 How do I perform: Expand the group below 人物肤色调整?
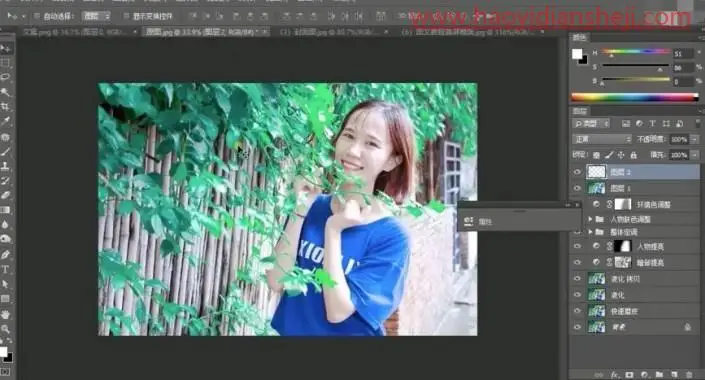[x=590, y=232]
